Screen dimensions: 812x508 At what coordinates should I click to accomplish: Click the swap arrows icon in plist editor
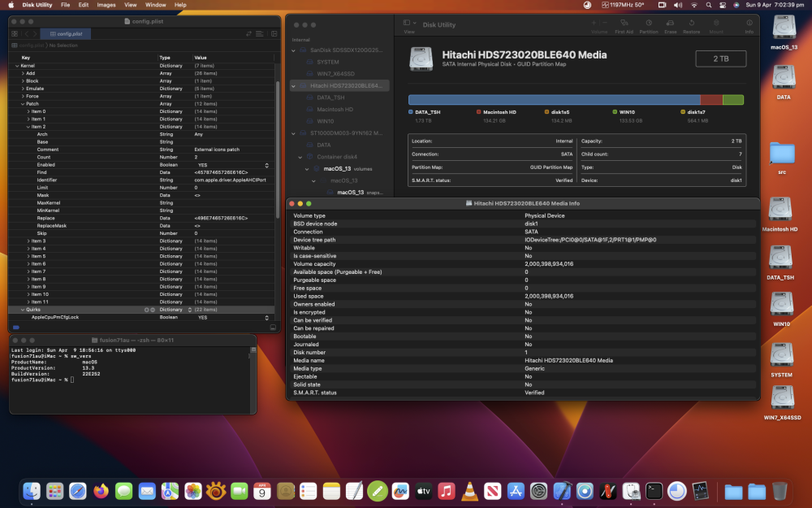[248, 33]
